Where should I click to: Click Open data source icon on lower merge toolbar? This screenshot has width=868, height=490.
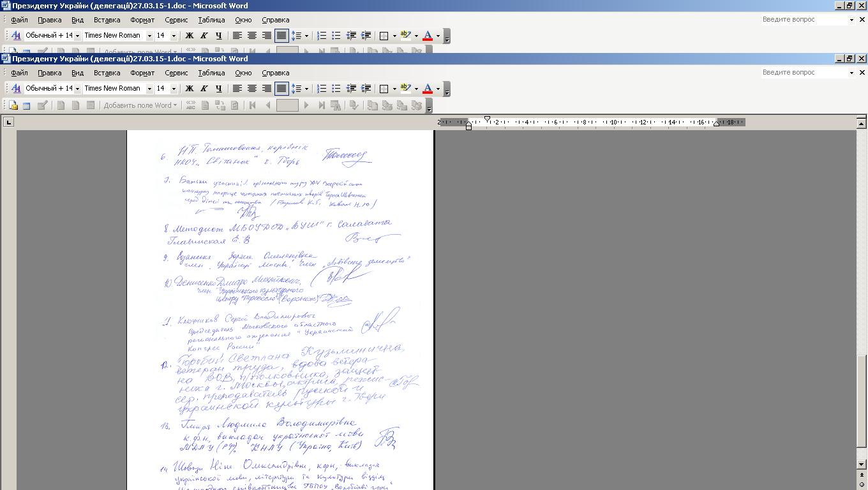pos(27,105)
